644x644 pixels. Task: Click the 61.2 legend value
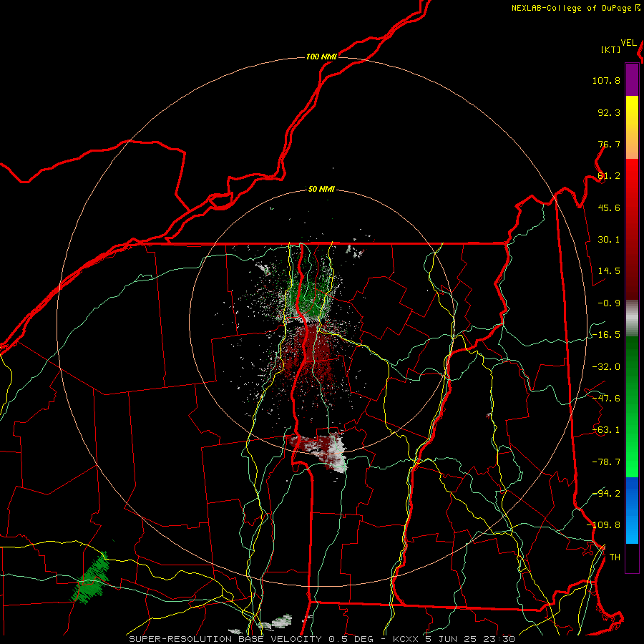tap(609, 176)
